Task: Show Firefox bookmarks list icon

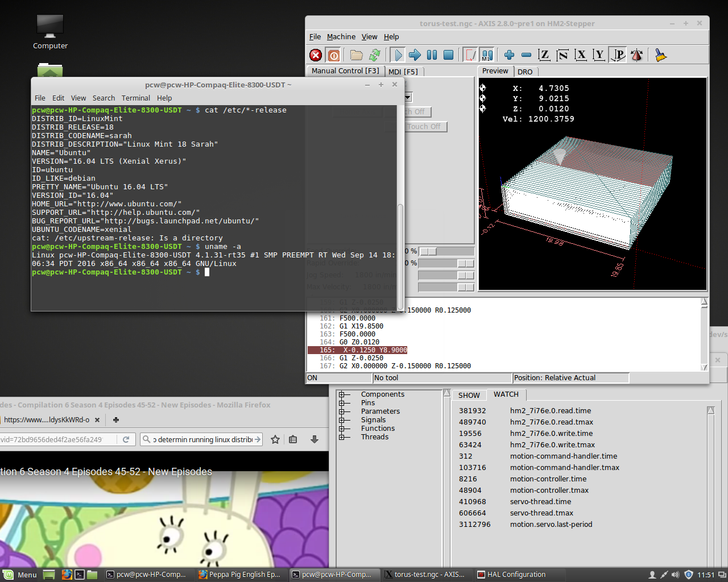Action: pyautogui.click(x=293, y=439)
